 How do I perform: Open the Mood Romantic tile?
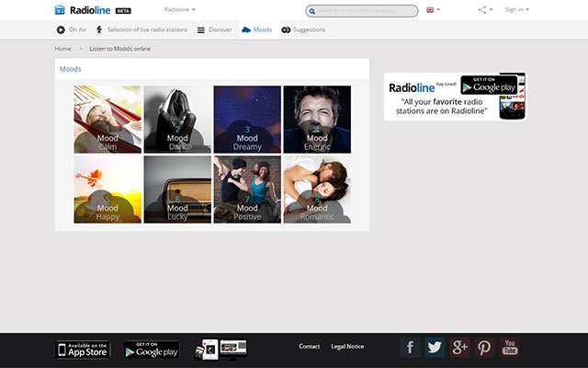pyautogui.click(x=317, y=190)
